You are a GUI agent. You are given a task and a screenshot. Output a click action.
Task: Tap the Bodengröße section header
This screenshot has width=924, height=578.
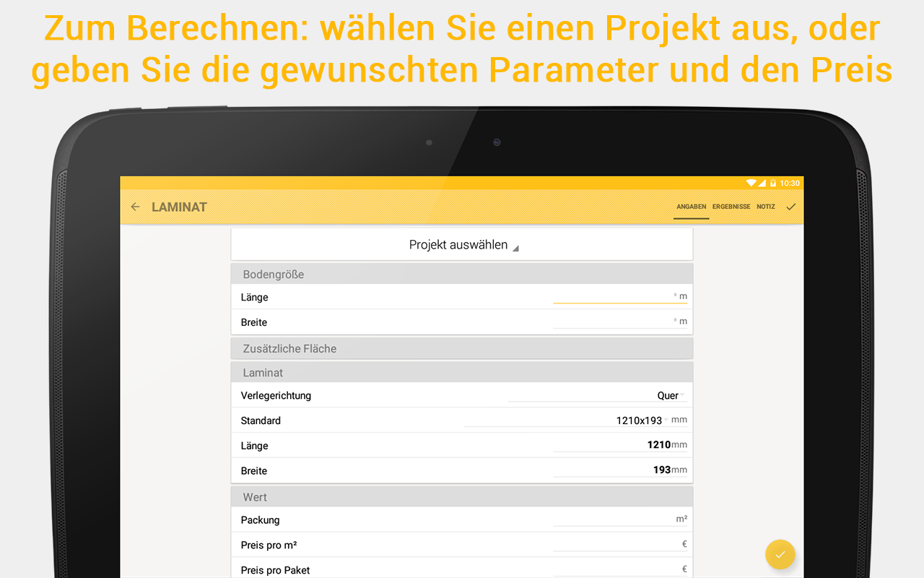(462, 274)
